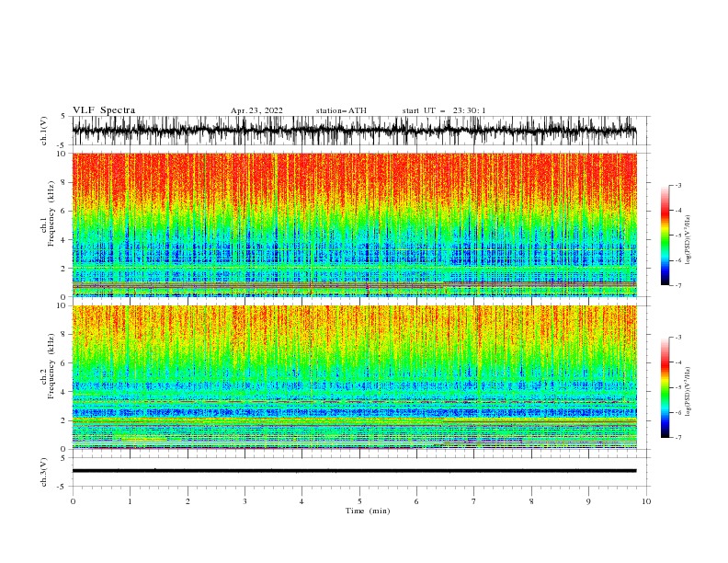Click the '4' kHz tick on ch.2 axis

63,392
